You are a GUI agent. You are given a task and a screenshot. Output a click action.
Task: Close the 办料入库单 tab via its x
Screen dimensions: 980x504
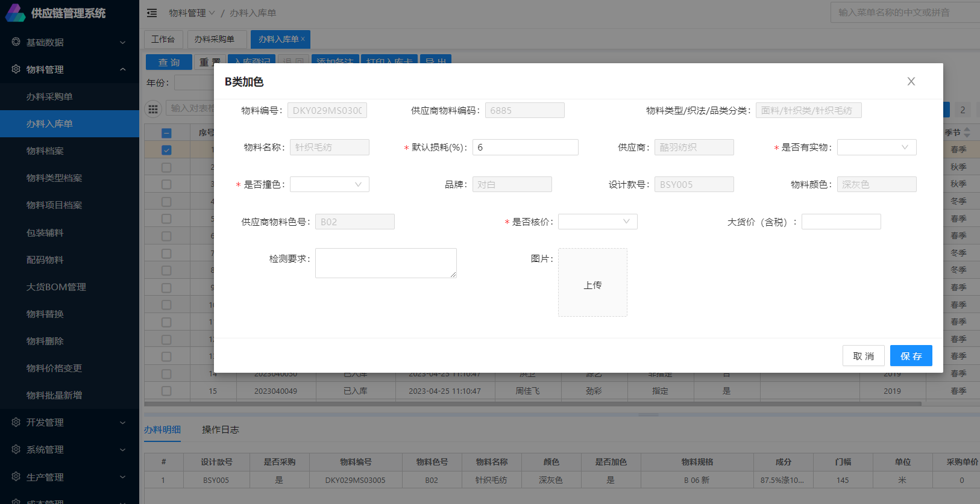pos(303,39)
